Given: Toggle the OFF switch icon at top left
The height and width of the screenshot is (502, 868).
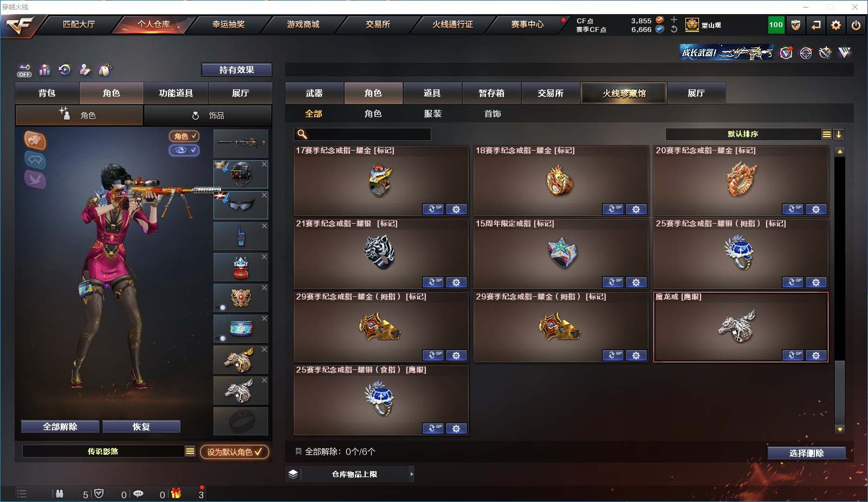Looking at the screenshot, I should tap(24, 70).
